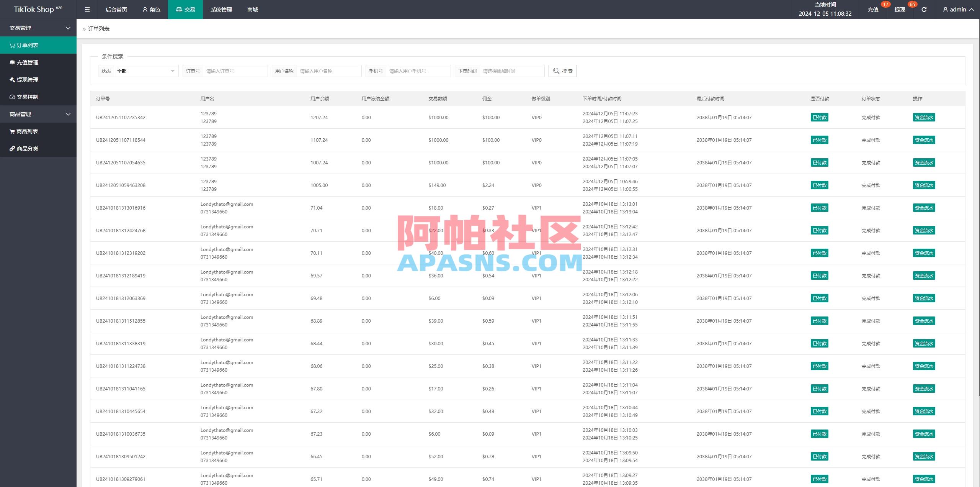Screen dimensions: 980x487
Task: Click the 商品列表 cart icon
Action: (11, 131)
